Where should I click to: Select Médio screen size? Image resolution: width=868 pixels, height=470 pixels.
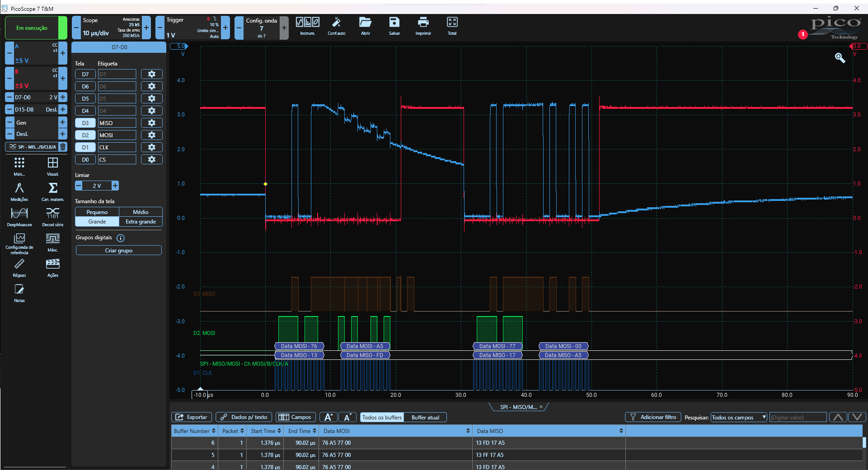click(141, 212)
